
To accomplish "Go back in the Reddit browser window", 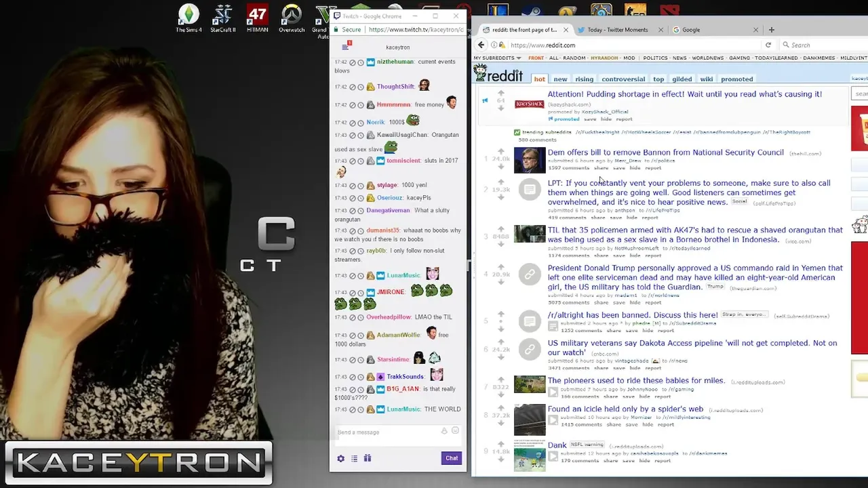I will [481, 45].
